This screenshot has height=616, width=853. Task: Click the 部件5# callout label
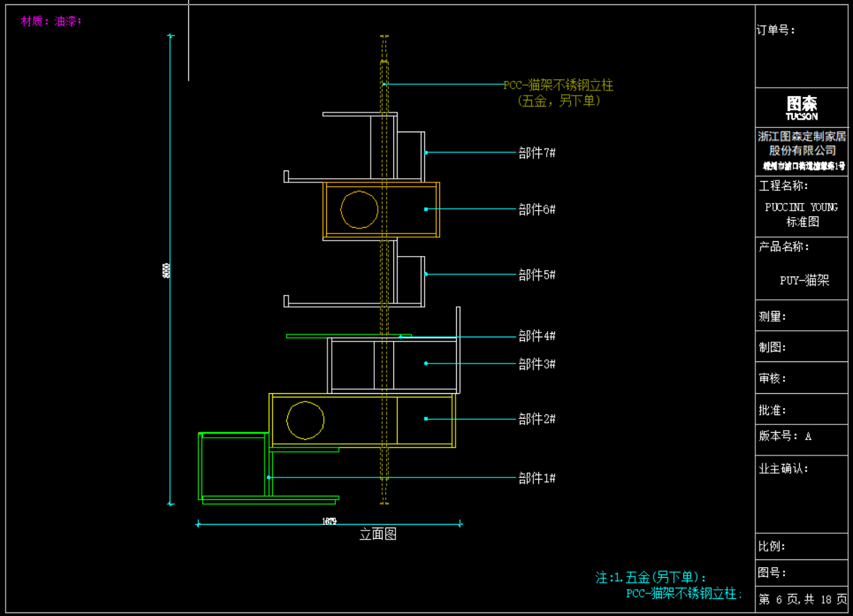point(537,274)
